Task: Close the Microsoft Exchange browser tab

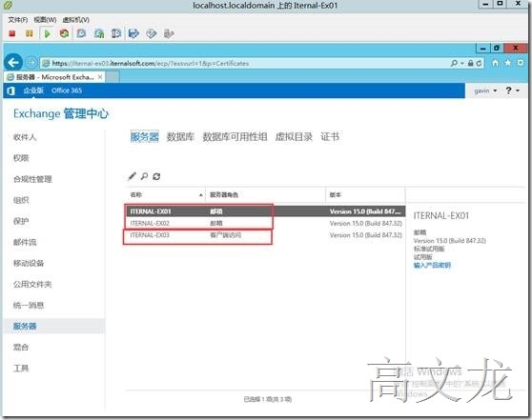Action: point(100,77)
